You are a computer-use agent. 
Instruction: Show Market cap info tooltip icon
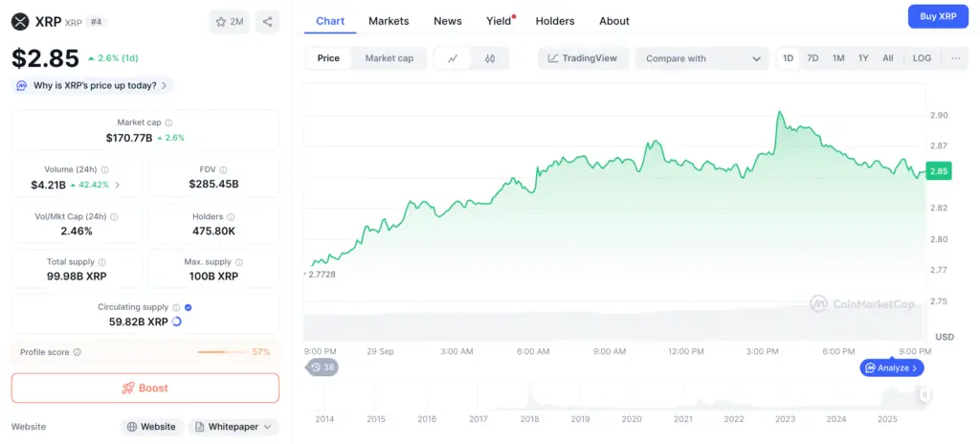pyautogui.click(x=168, y=123)
